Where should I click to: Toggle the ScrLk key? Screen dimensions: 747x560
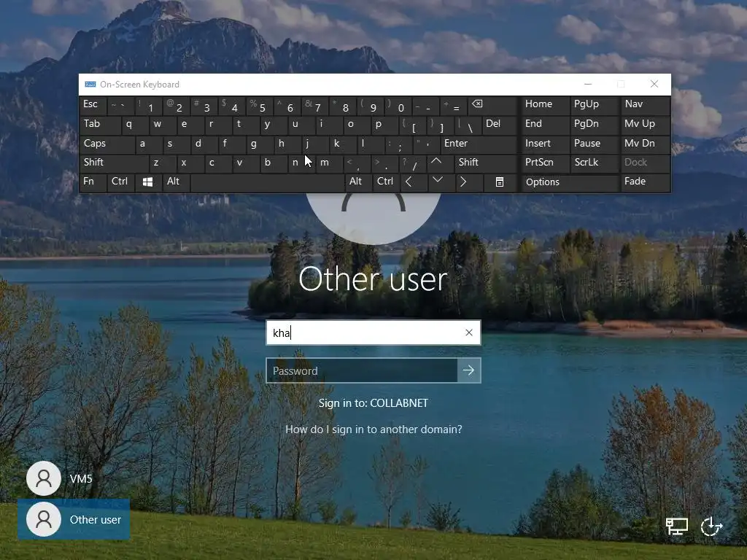tap(594, 163)
